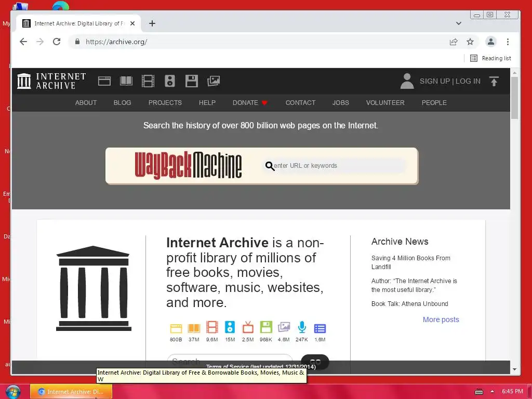Select the 4.6M images icon
This screenshot has height=399, width=532.
[284, 327]
